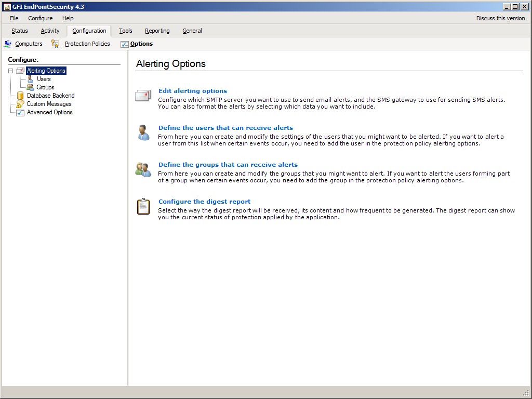The image size is (532, 399).
Task: Switch to the Activity tab
Action: pos(50,31)
